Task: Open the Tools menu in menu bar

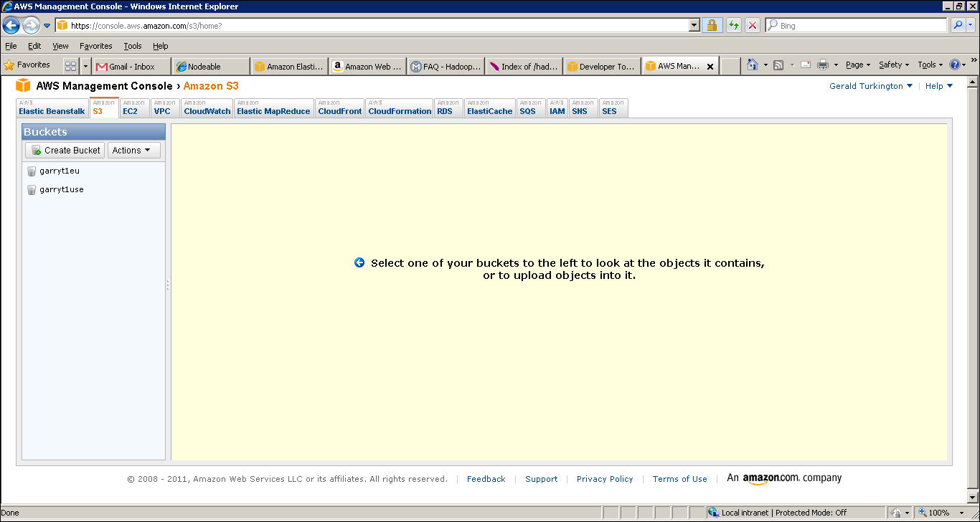Action: pos(133,46)
